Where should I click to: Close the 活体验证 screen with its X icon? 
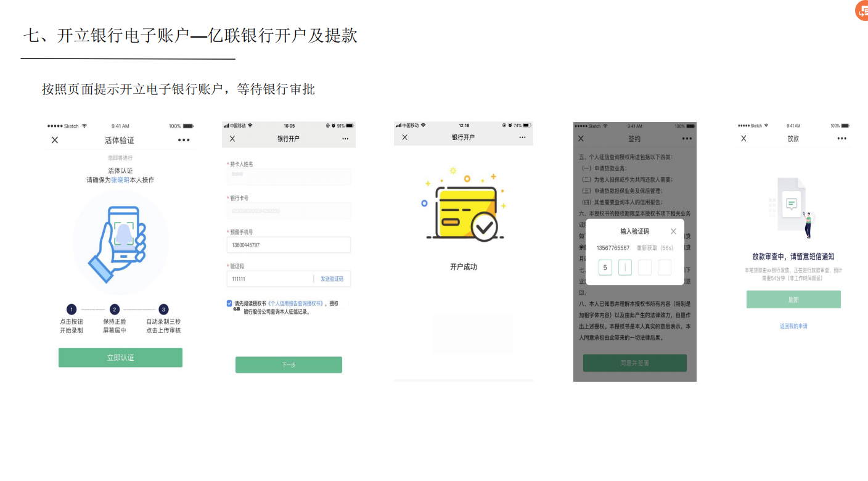55,140
